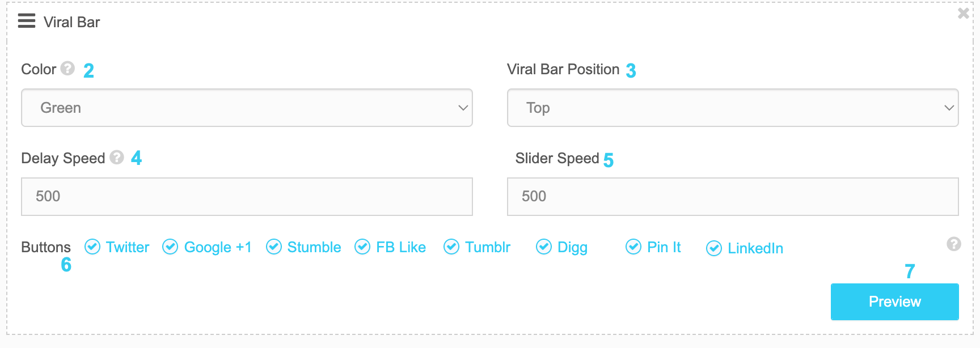The height and width of the screenshot is (348, 980).
Task: Toggle the Pin It button checkbox
Action: [x=633, y=247]
